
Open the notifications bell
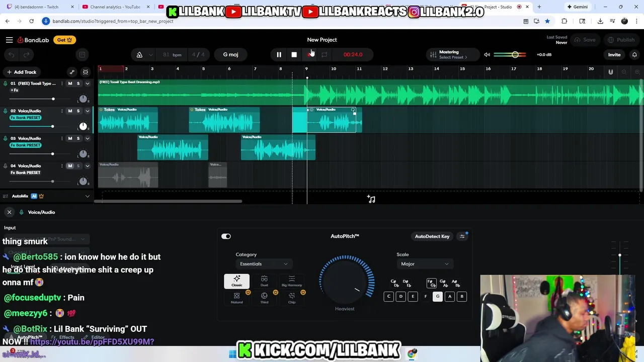click(x=634, y=54)
